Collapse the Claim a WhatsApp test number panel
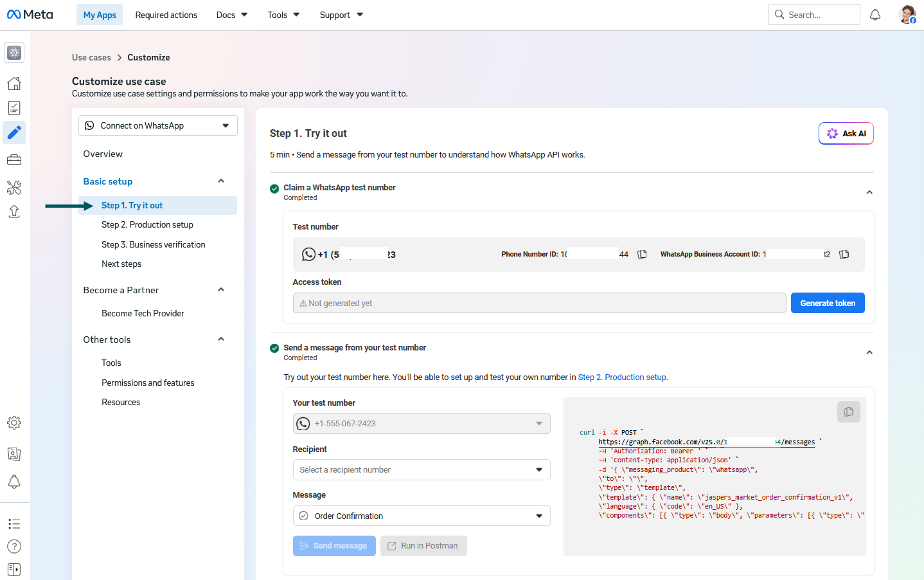 click(869, 192)
